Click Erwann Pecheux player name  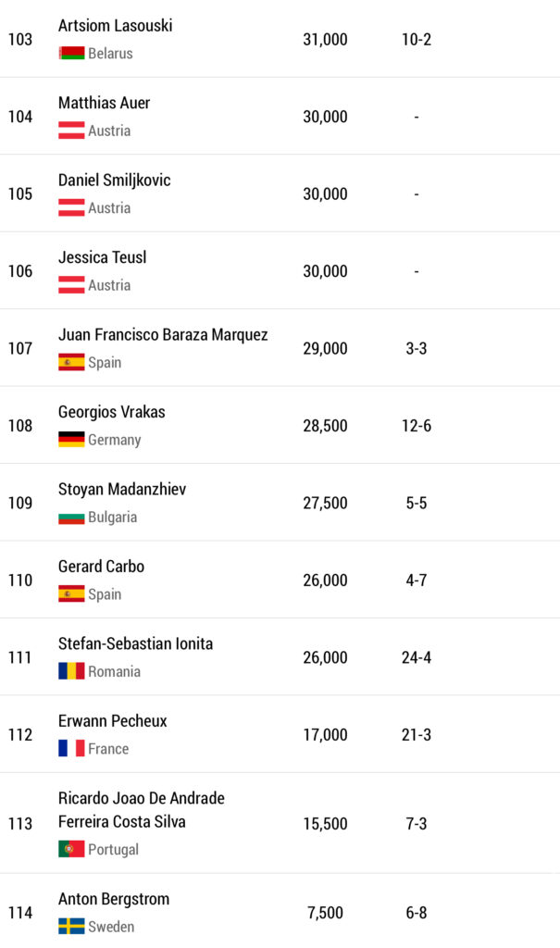112,720
